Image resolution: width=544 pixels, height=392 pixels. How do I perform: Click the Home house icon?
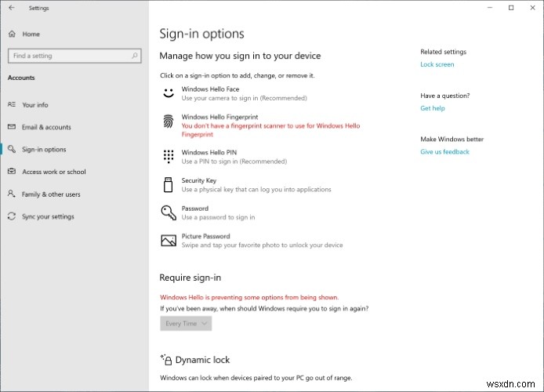click(x=12, y=34)
